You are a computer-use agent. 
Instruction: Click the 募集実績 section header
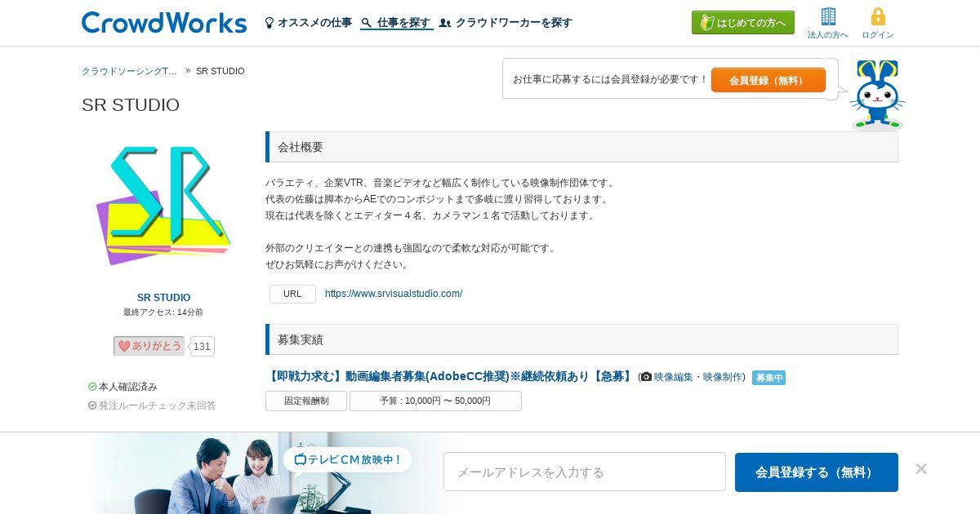click(581, 339)
